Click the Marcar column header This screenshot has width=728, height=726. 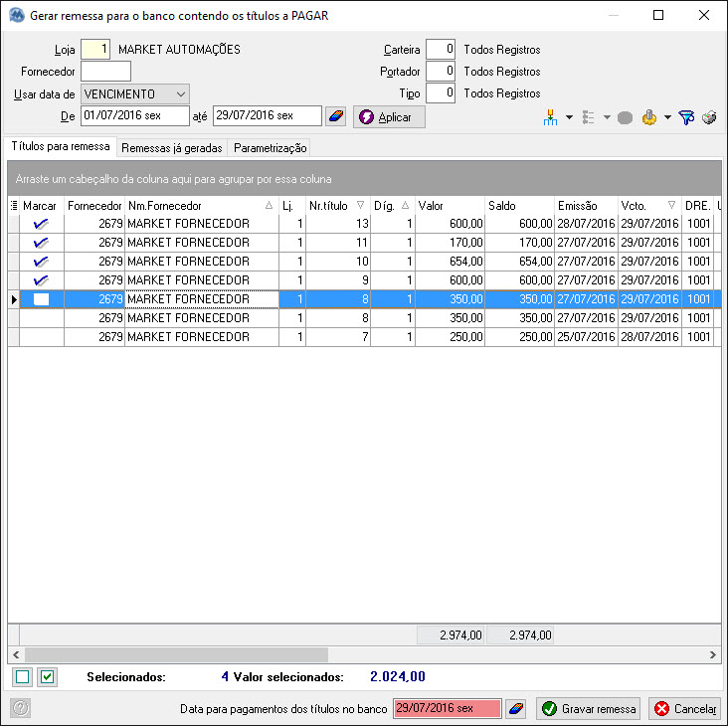[42, 206]
